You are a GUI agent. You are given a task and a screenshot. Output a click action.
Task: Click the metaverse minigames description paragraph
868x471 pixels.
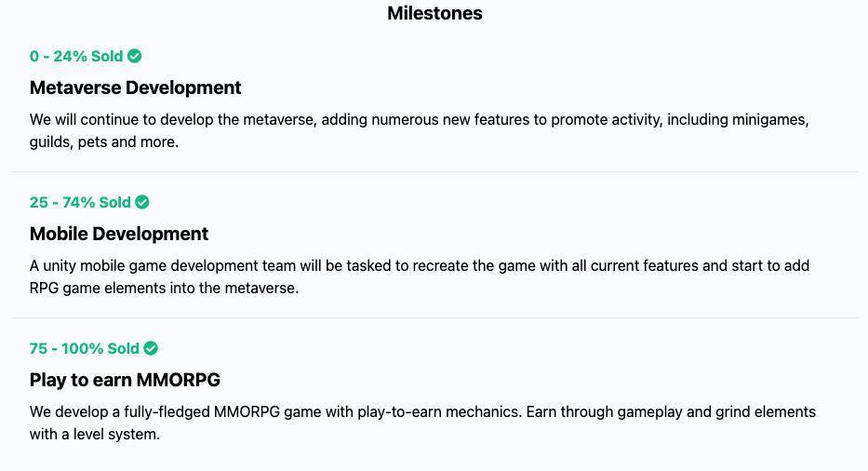[419, 130]
